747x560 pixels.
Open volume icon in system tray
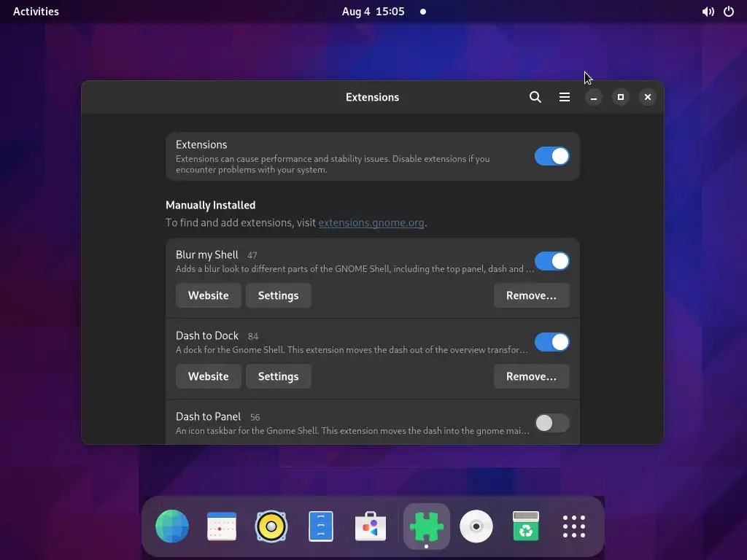pos(708,12)
